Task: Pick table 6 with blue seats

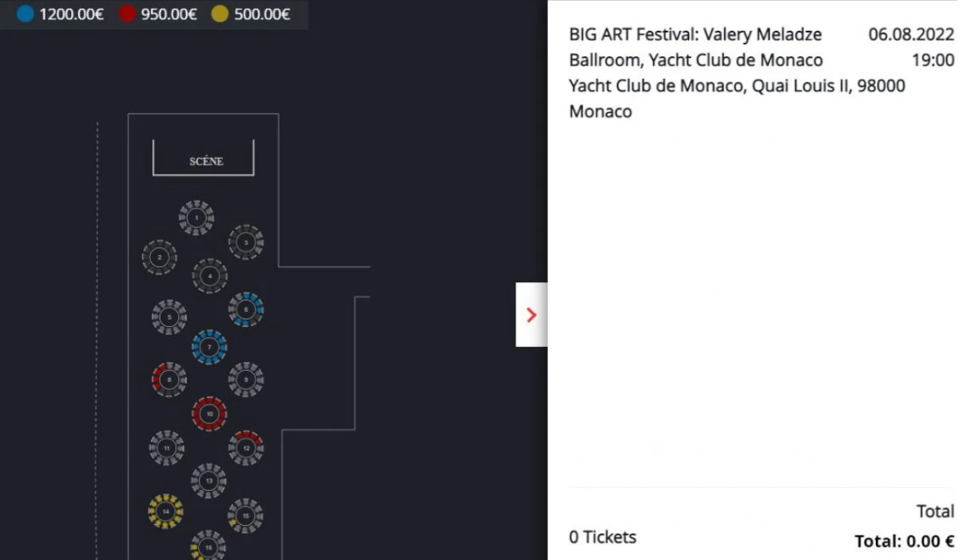Action: click(246, 309)
